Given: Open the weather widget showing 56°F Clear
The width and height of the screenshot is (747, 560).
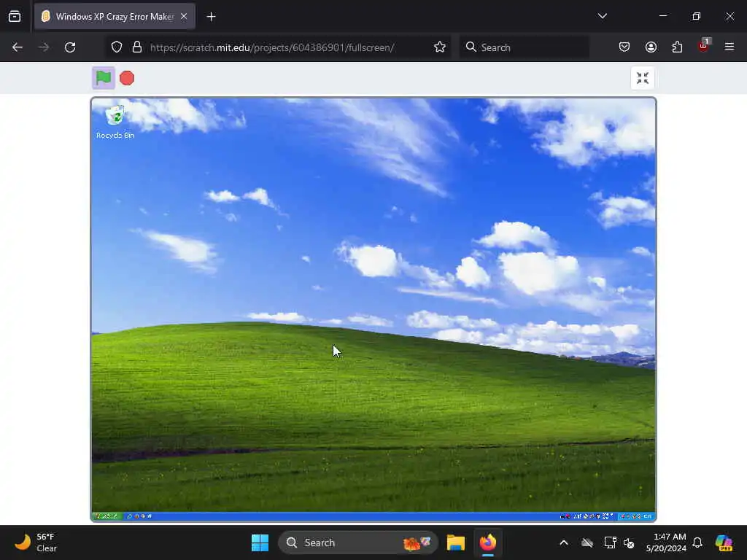Looking at the screenshot, I should tap(36, 542).
